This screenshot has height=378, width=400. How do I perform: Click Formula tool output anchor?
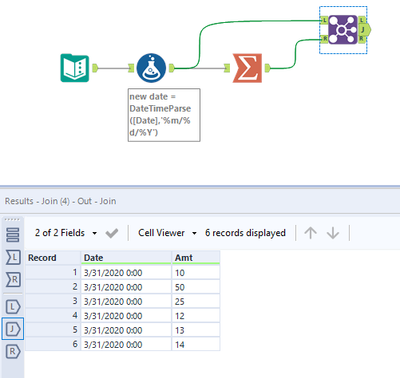172,68
